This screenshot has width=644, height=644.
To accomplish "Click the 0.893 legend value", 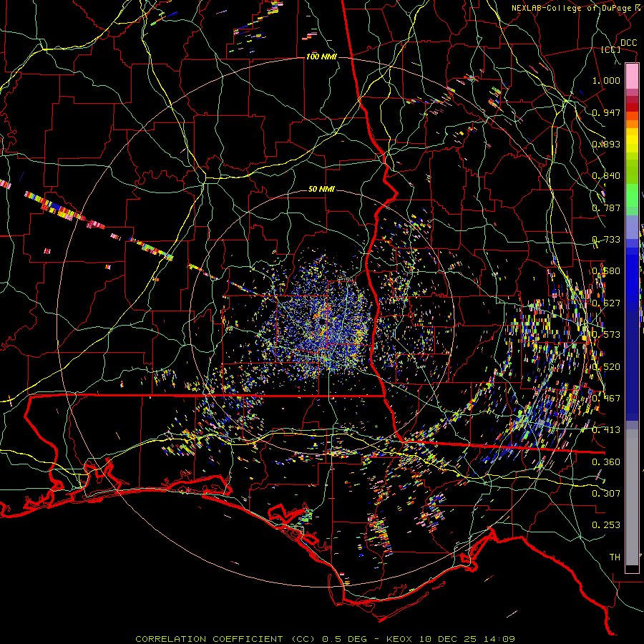I will tap(606, 144).
